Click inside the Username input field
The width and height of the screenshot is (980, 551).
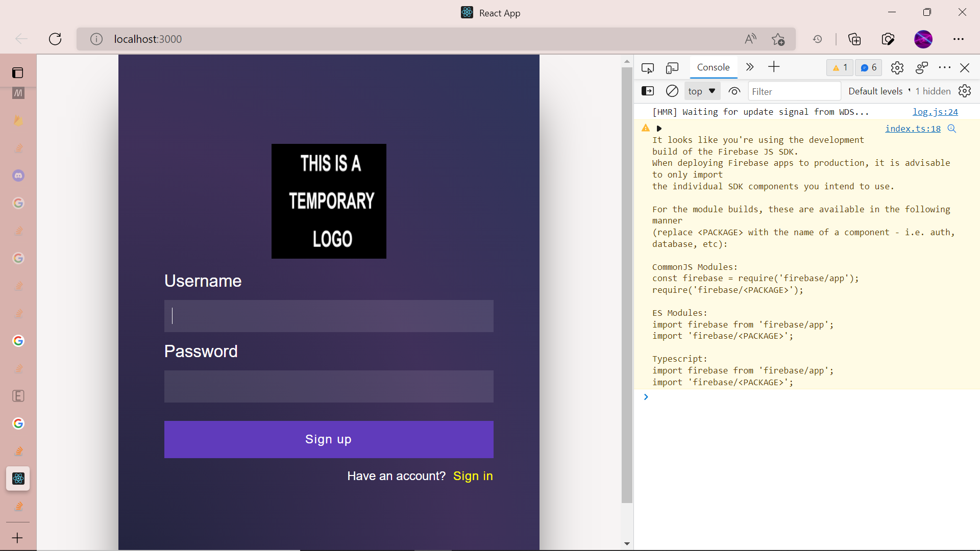(x=329, y=316)
